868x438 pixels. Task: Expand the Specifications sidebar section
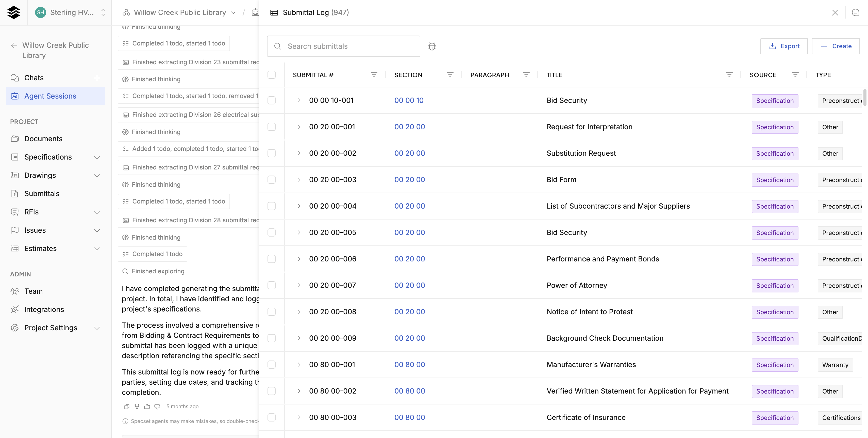[x=97, y=158]
